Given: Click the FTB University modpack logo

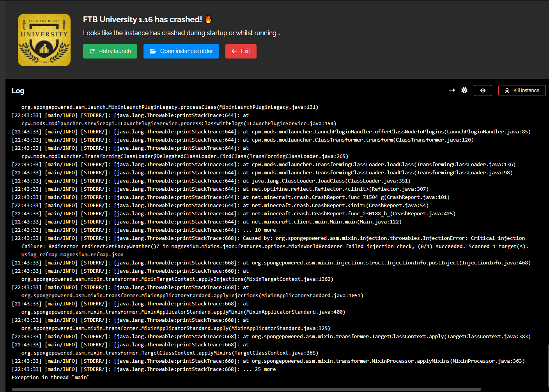Looking at the screenshot, I should (x=44, y=40).
